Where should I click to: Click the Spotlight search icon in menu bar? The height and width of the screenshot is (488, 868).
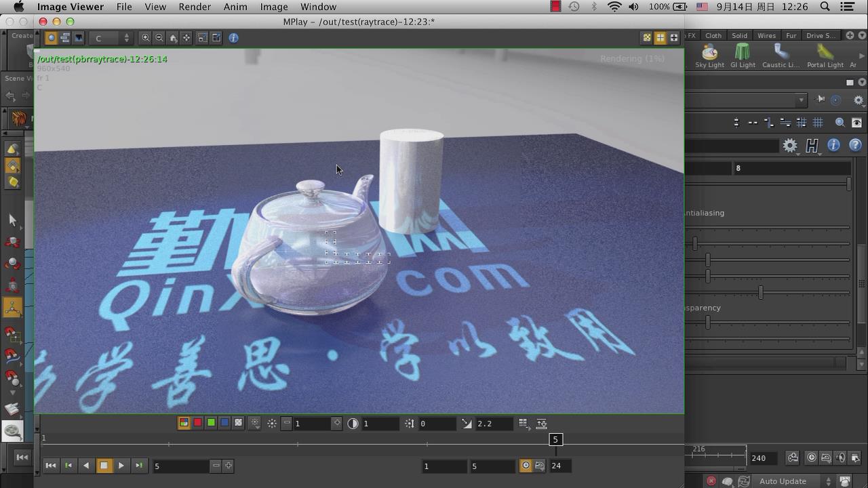(825, 7)
